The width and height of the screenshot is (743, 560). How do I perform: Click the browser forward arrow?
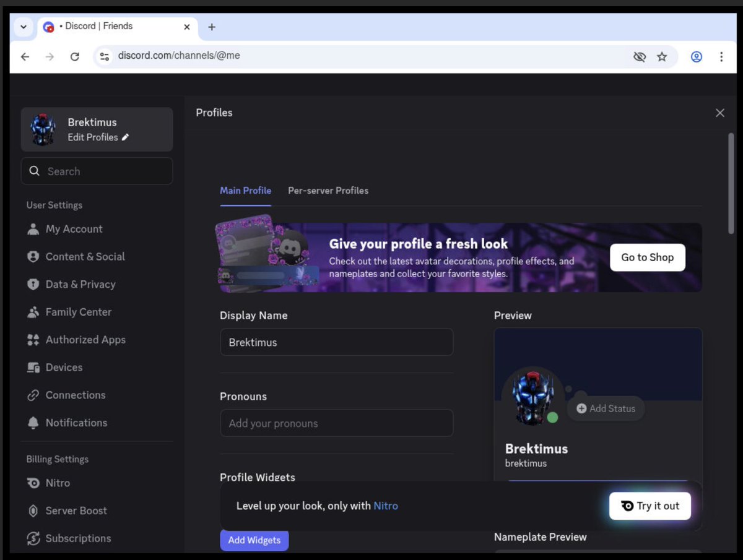[50, 56]
